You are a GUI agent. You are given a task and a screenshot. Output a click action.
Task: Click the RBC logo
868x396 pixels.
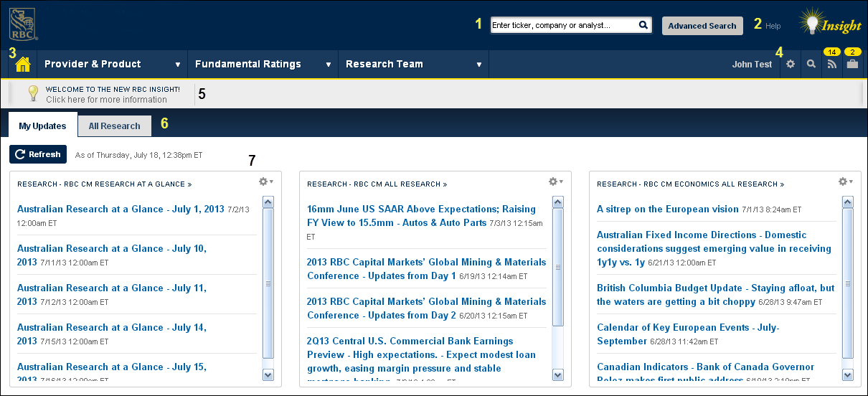coord(23,24)
